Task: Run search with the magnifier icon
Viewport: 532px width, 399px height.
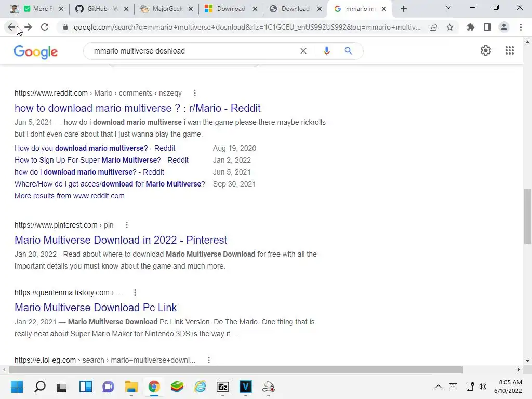Action: click(349, 51)
